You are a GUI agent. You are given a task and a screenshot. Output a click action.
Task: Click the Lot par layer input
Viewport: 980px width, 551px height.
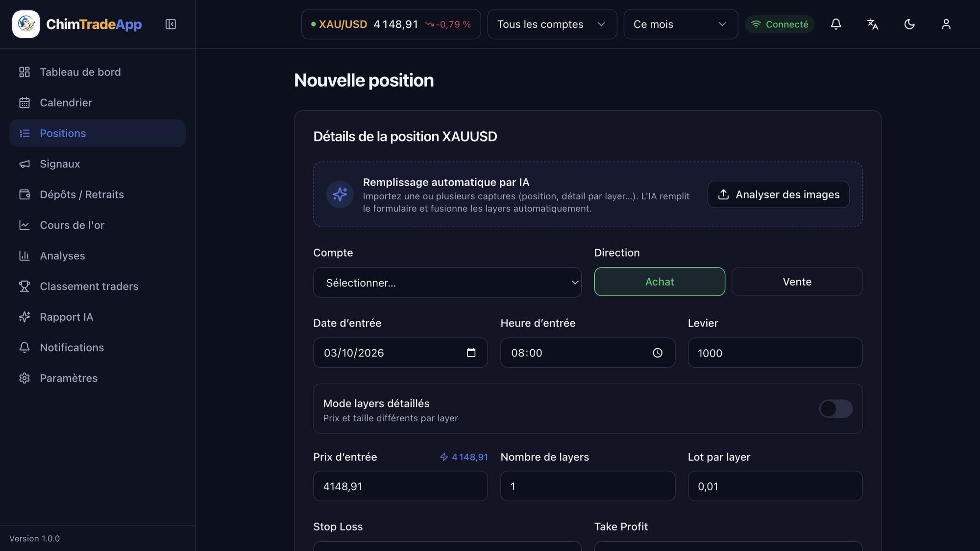click(x=775, y=486)
